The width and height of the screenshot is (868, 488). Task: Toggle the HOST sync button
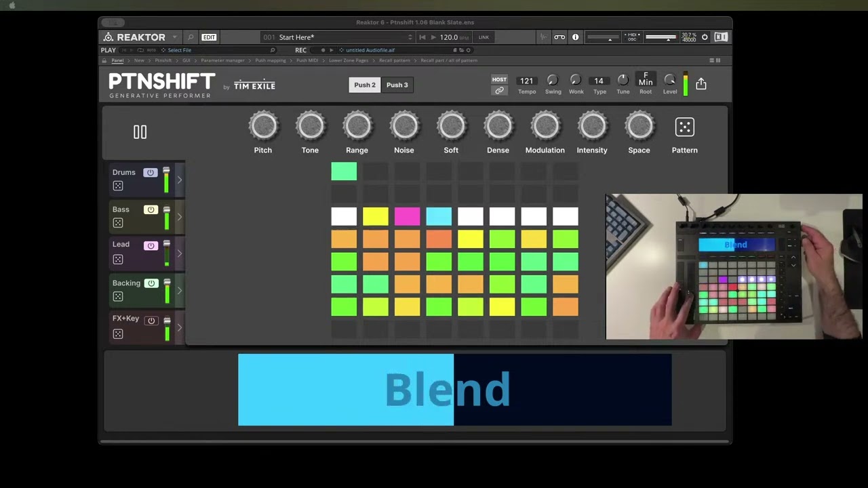(499, 79)
